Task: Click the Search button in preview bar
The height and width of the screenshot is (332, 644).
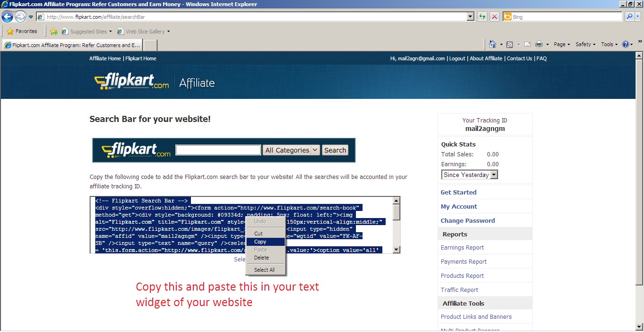Action: point(335,150)
